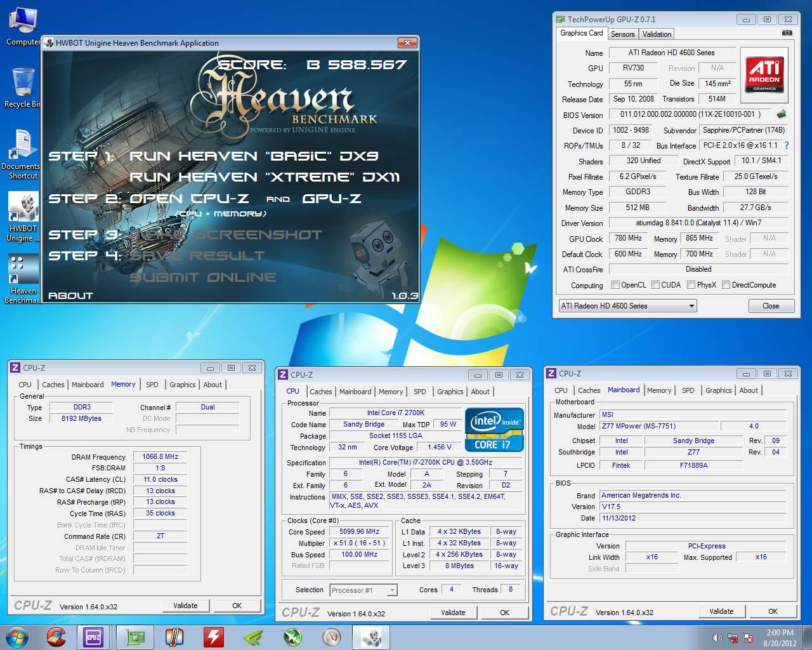Click OK in CPU-Z Memory window
The width and height of the screenshot is (812, 650).
tap(237, 606)
